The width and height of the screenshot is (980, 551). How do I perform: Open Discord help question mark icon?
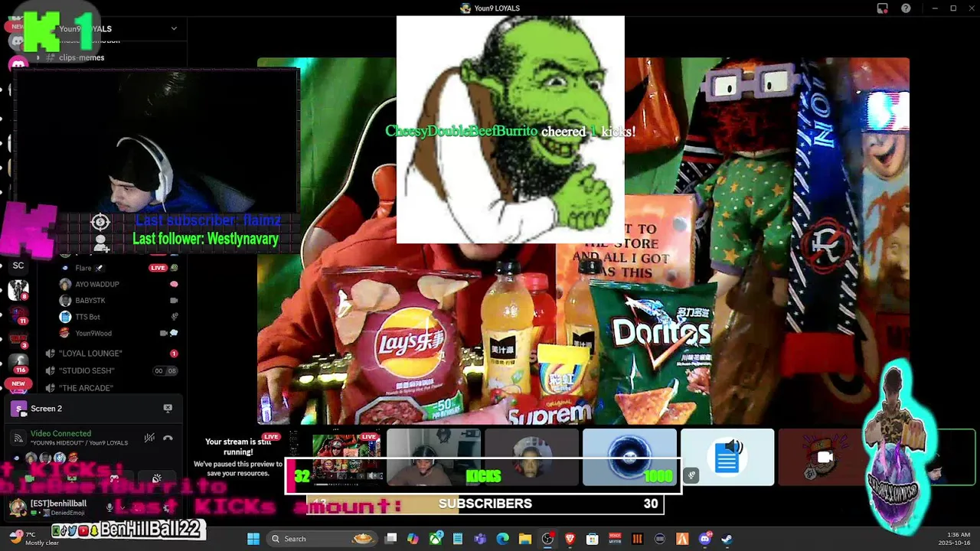pyautogui.click(x=906, y=8)
